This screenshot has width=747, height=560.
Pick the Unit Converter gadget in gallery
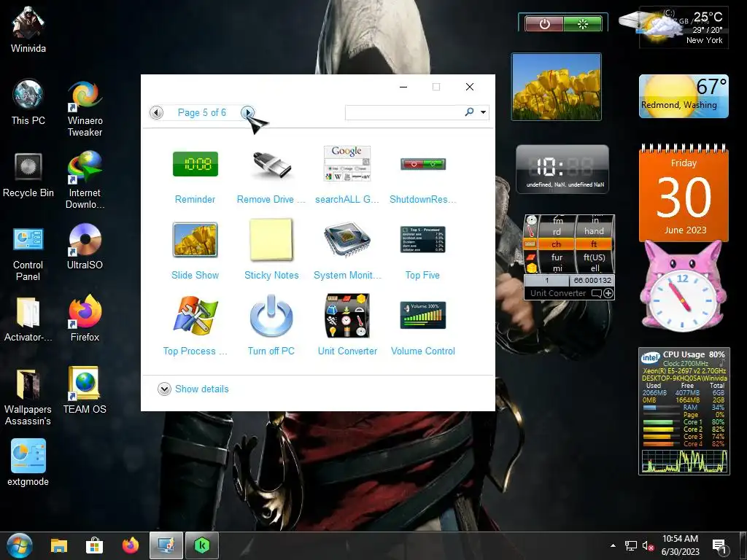pos(347,315)
